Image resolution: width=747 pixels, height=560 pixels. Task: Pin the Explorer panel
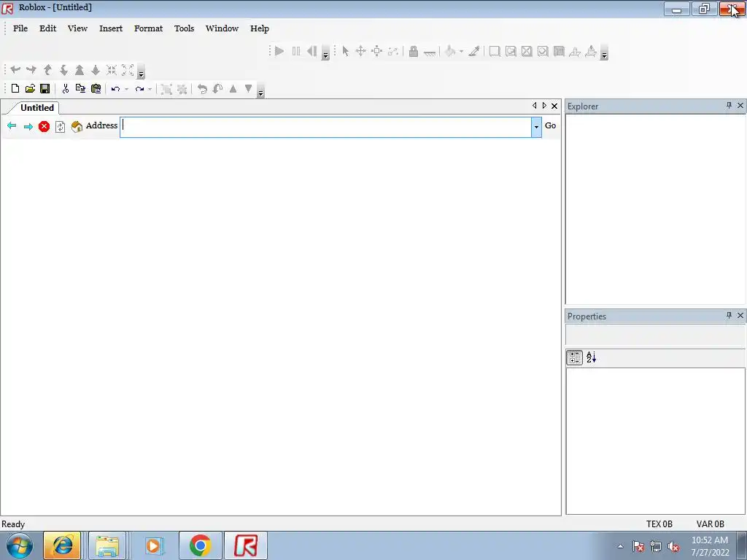pos(729,105)
